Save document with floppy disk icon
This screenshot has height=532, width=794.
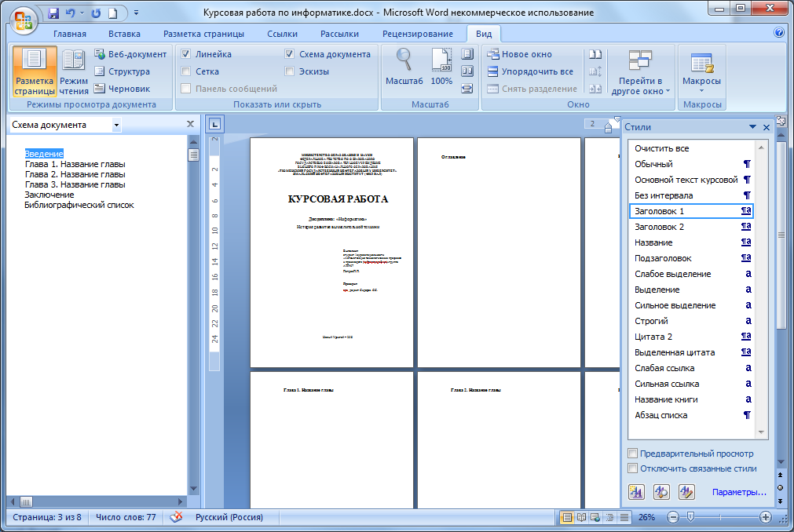53,13
